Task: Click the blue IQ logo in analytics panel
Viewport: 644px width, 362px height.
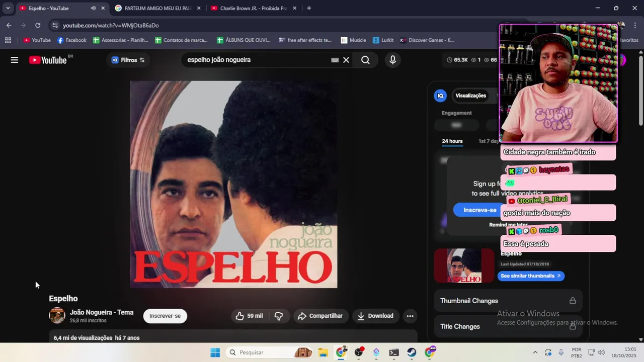Action: (440, 96)
